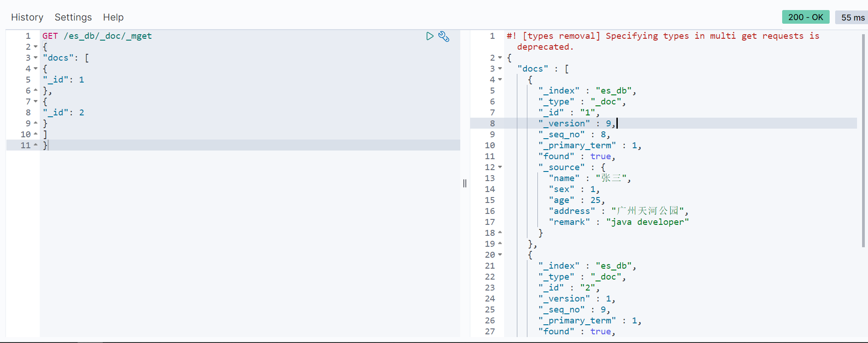Click the "_id" : "2" line in the response
The width and height of the screenshot is (868, 343).
[x=569, y=288]
